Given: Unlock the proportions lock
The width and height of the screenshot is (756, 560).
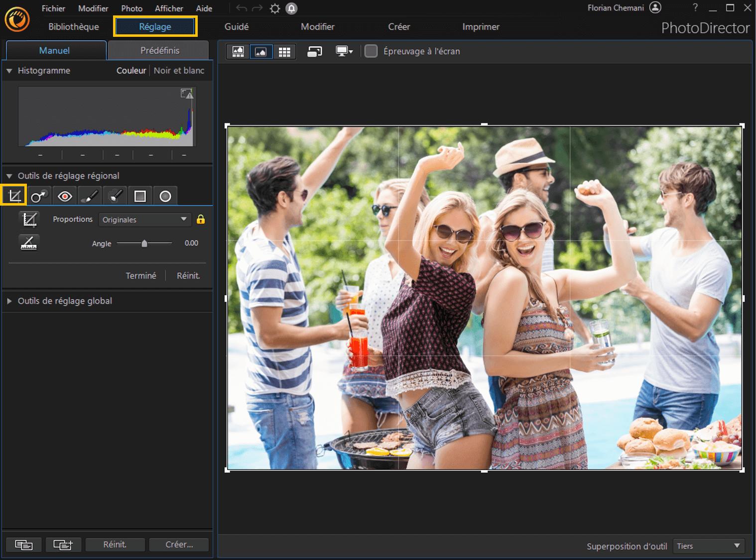Looking at the screenshot, I should (201, 220).
